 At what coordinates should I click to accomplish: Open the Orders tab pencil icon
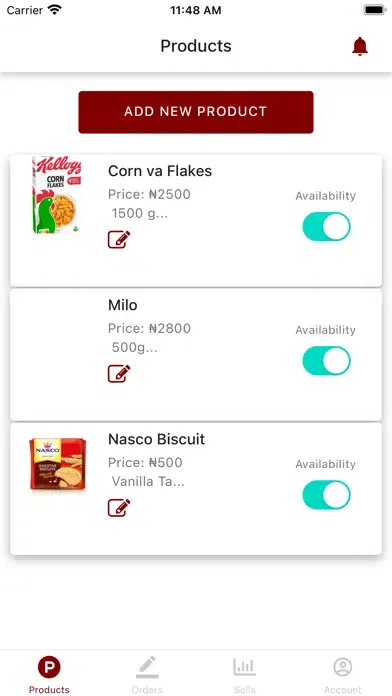(147, 667)
